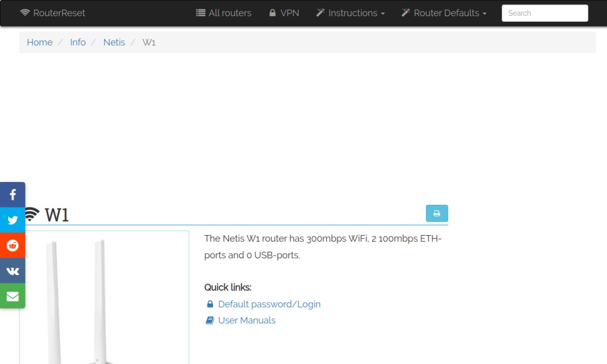This screenshot has width=607, height=364.
Task: Follow the Home breadcrumb link
Action: (39, 42)
